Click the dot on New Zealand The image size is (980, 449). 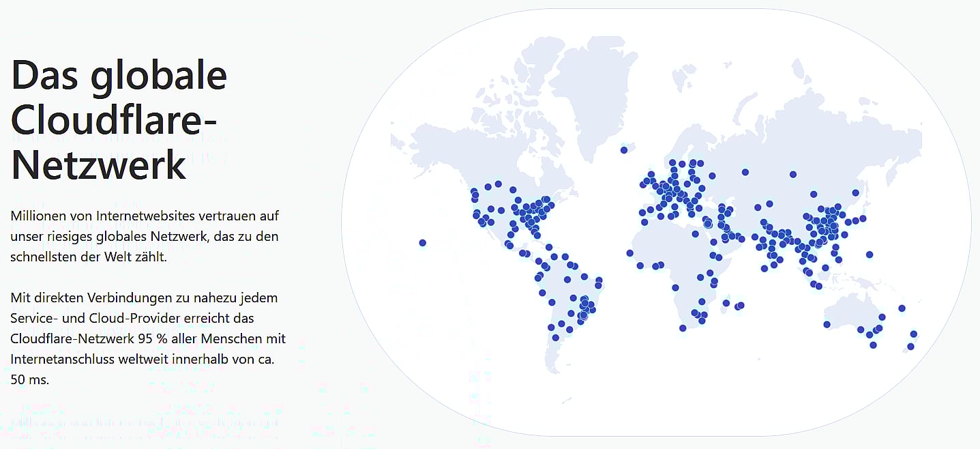point(913,334)
